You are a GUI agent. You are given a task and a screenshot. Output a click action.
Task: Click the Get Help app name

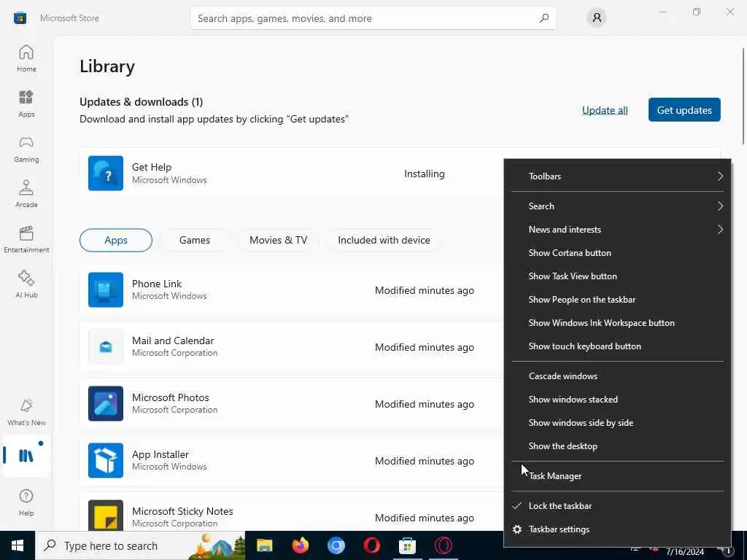(x=152, y=167)
